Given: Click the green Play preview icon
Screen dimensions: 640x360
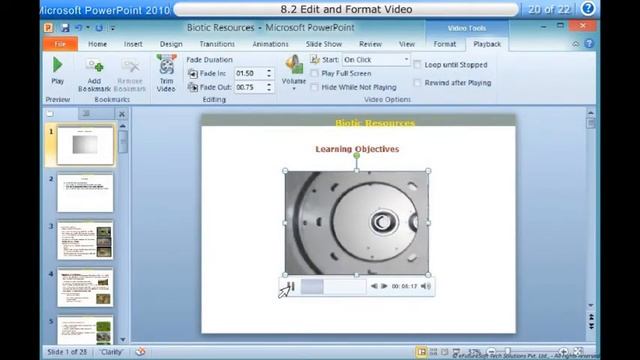Looking at the screenshot, I should pos(58,64).
